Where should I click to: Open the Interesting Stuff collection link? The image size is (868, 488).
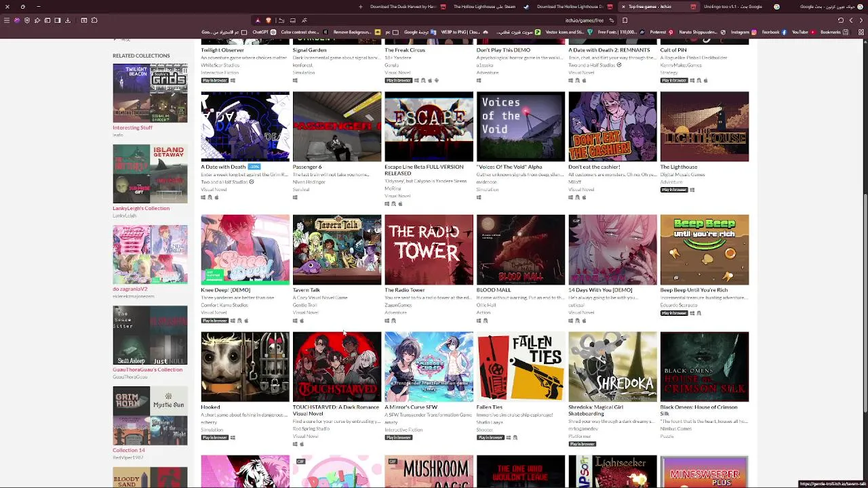click(132, 127)
